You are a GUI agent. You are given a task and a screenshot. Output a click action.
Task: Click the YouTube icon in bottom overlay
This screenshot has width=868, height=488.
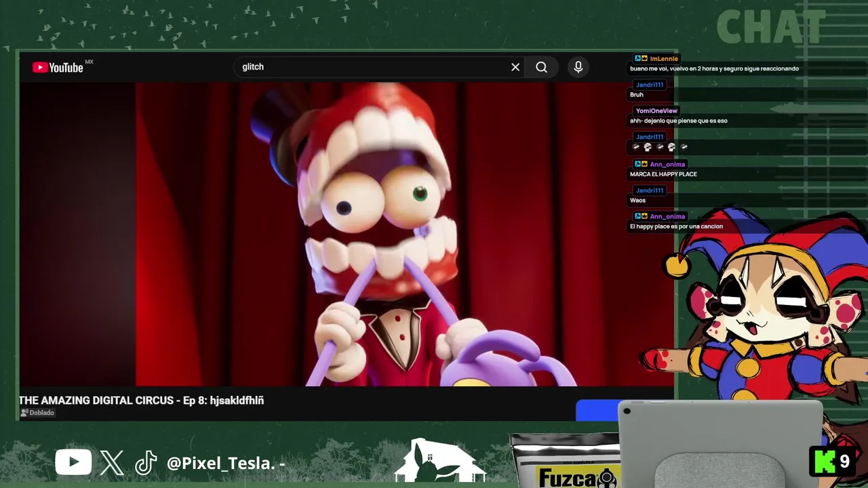pyautogui.click(x=73, y=463)
